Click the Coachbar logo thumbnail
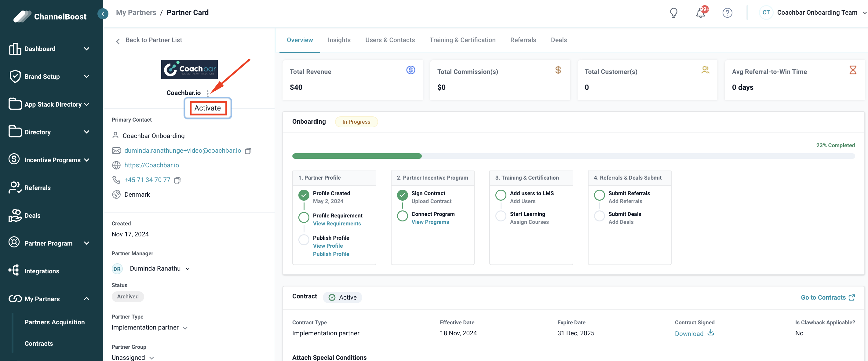The image size is (868, 361). (x=189, y=69)
